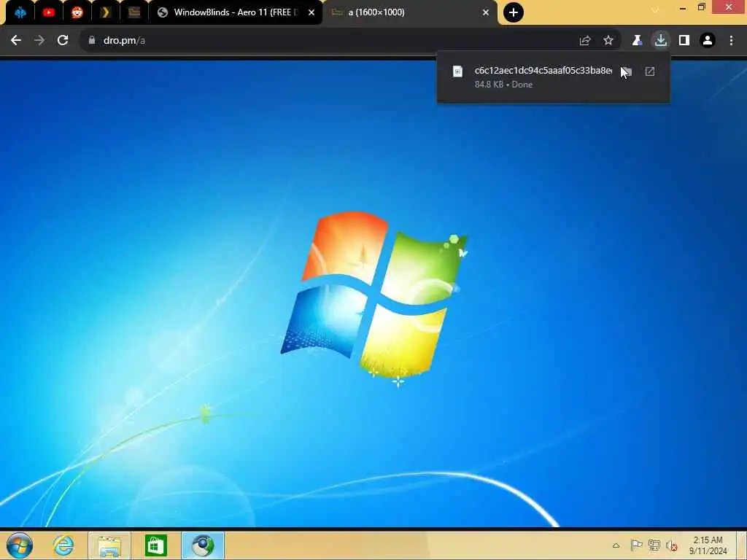747x560 pixels.
Task: Open download in new tab icon
Action: coord(650,71)
